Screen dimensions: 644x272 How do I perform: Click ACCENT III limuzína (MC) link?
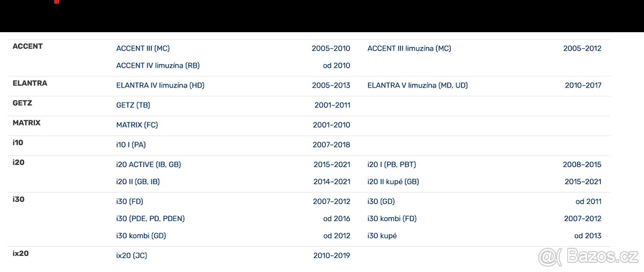(x=409, y=48)
